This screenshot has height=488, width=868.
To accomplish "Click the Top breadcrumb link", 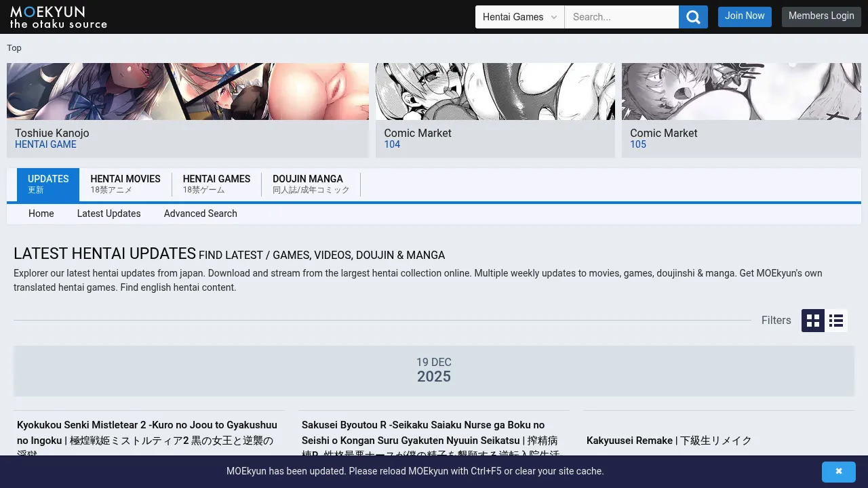I will click(x=14, y=48).
